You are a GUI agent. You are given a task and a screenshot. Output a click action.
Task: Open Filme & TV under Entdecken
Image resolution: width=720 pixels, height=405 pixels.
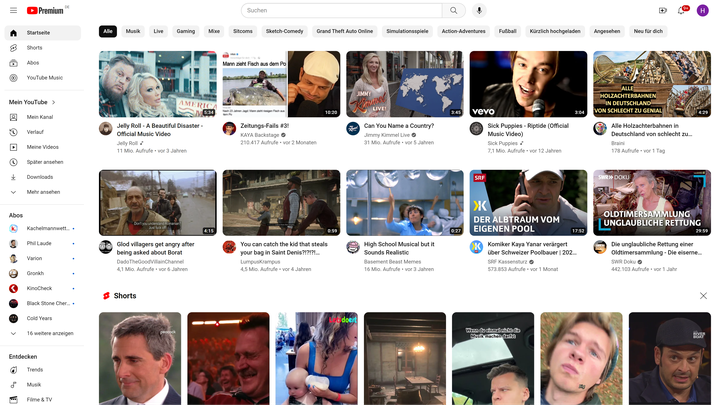(43, 399)
